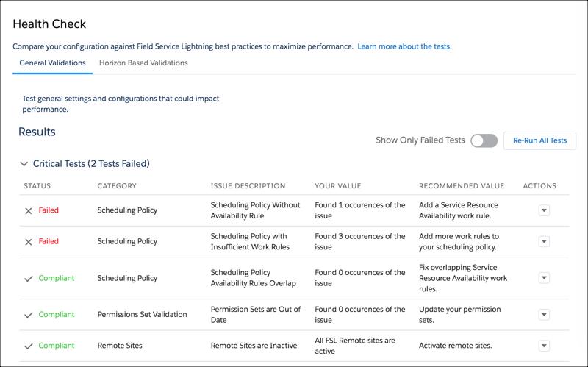This screenshot has height=367, width=588.
Task: Select 'Remote Sites are Inactive' description
Action: tap(254, 346)
